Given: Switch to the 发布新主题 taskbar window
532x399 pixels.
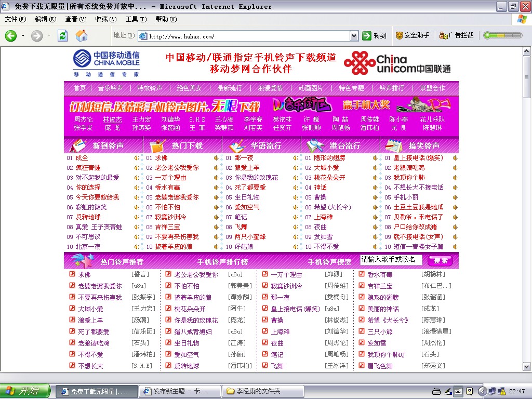Looking at the screenshot, I should [x=180, y=391].
